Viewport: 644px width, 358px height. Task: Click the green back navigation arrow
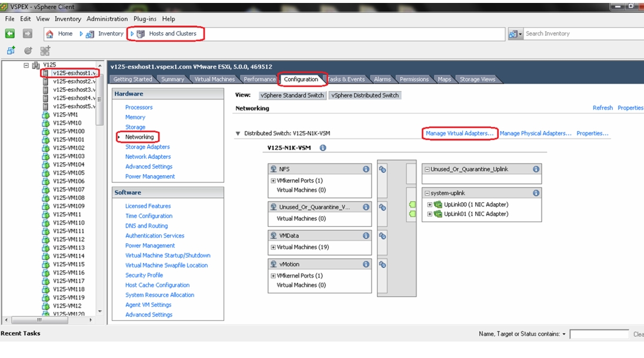pyautogui.click(x=10, y=34)
